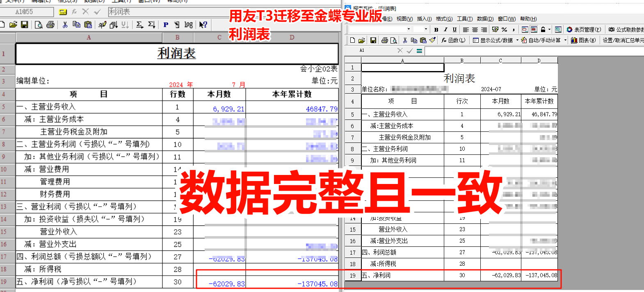Open the 数据(D) menu in Kingdee

[485, 19]
